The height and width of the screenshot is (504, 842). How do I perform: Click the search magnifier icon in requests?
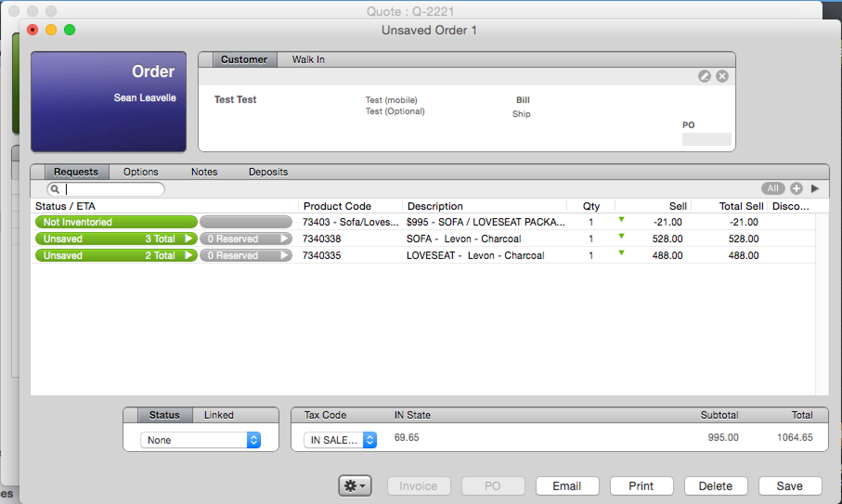click(55, 189)
